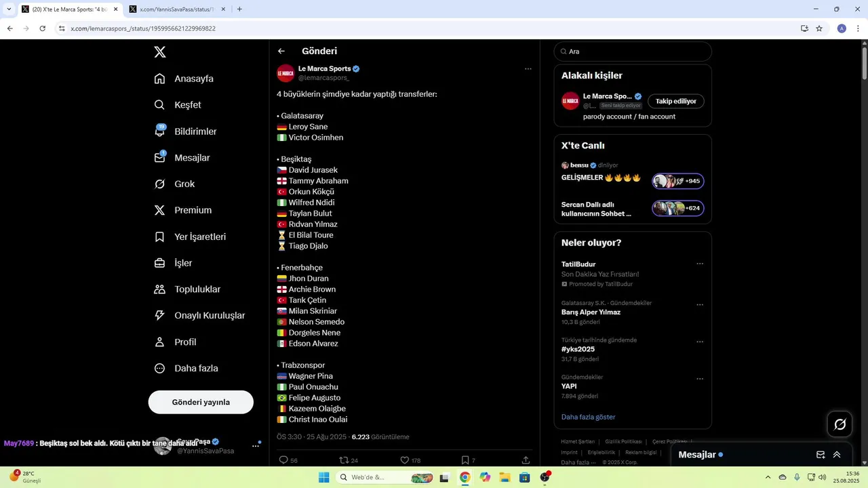Open the Premium page
The height and width of the screenshot is (488, 868).
pyautogui.click(x=183, y=210)
